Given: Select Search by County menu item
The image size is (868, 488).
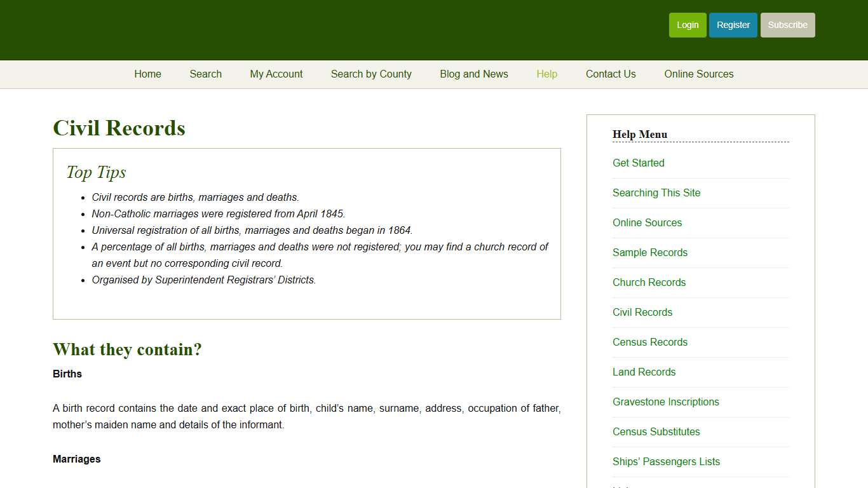Looking at the screenshot, I should tap(371, 74).
